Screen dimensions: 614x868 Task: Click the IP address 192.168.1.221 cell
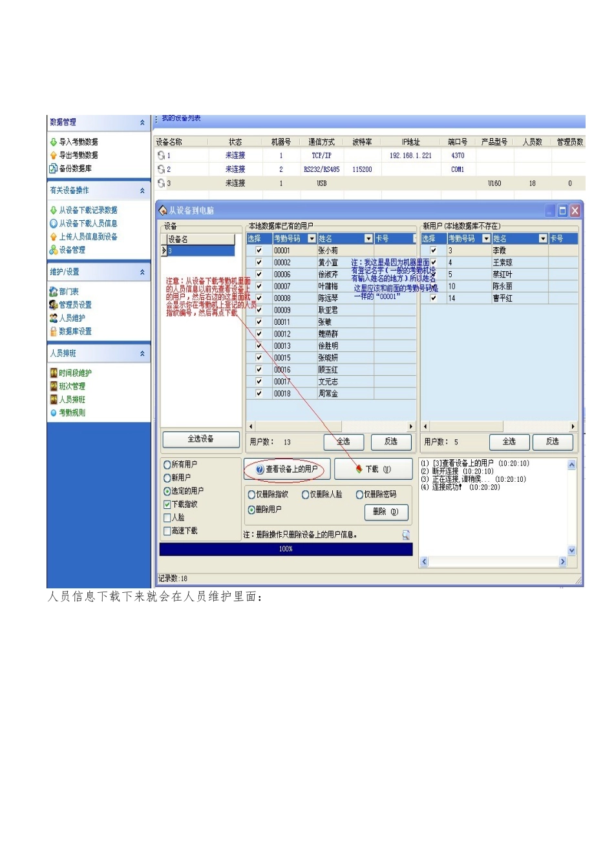pos(411,156)
